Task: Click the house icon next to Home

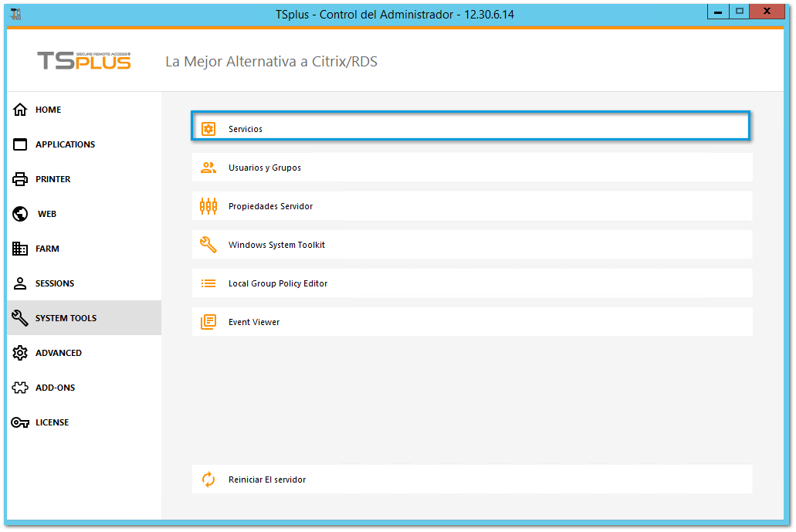Action: (x=20, y=110)
